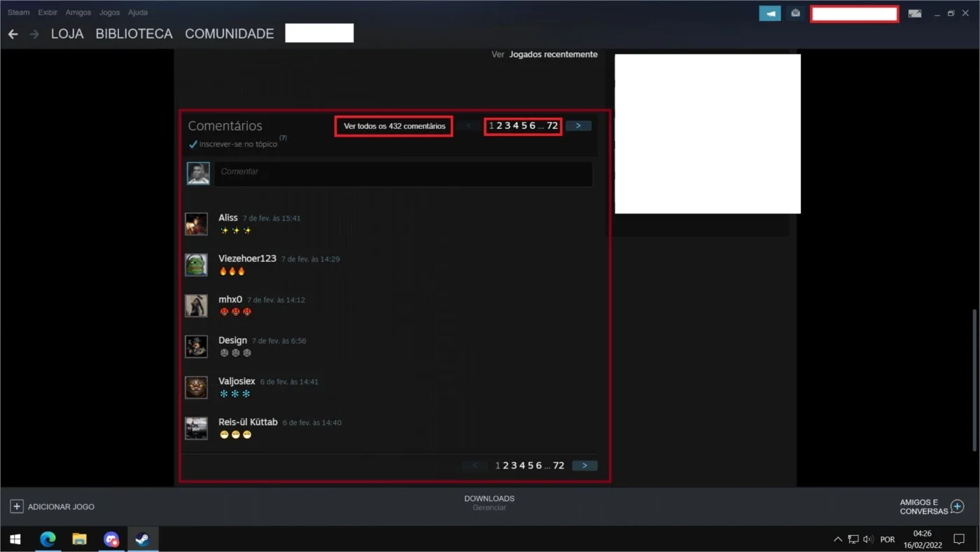Open the volume control in system tray
Viewport: 980px width, 552px height.
869,539
